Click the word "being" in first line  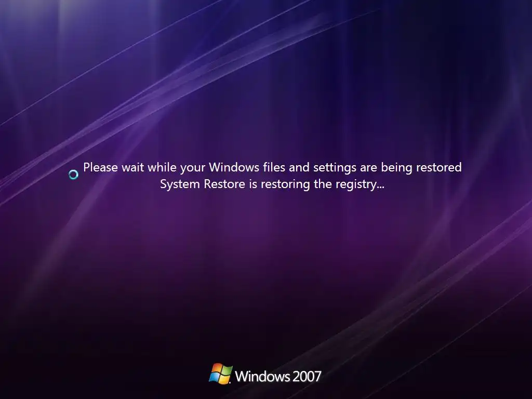point(396,168)
